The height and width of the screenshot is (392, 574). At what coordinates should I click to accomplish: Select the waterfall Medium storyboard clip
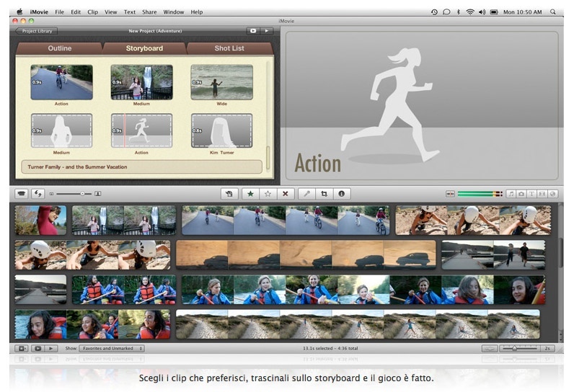141,82
